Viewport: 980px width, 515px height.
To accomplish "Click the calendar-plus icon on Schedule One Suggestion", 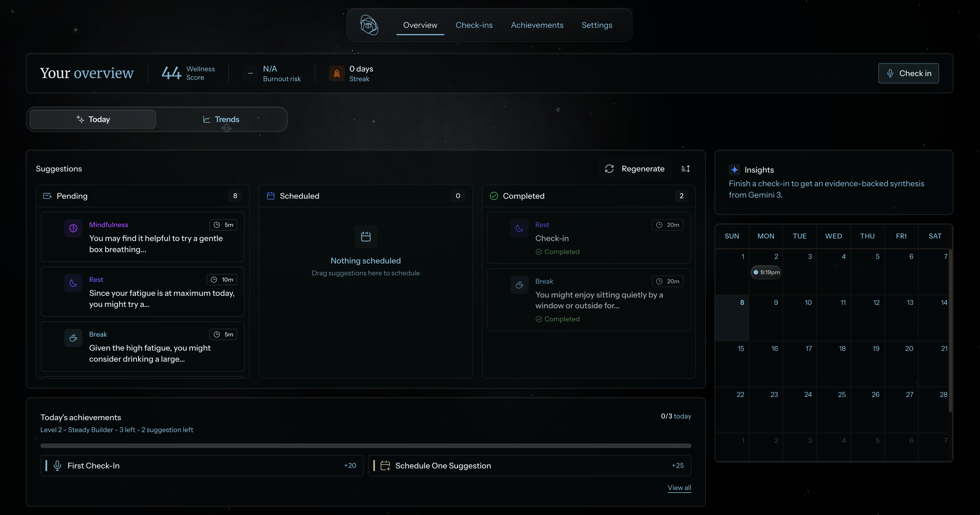I will (x=385, y=466).
